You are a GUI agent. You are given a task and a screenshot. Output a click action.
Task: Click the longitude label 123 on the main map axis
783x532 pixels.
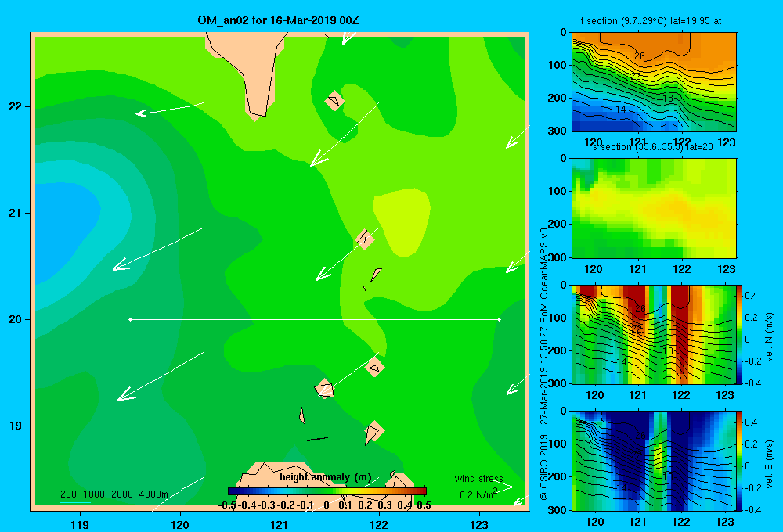tap(479, 524)
